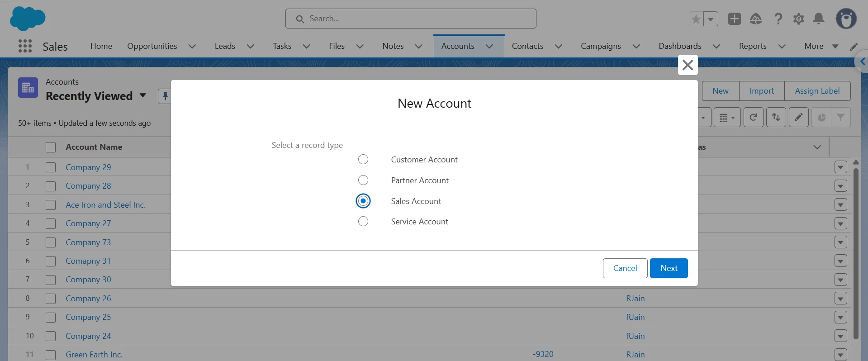This screenshot has width=868, height=361.
Task: Open the Recently Viewed list view dropdown
Action: point(143,95)
